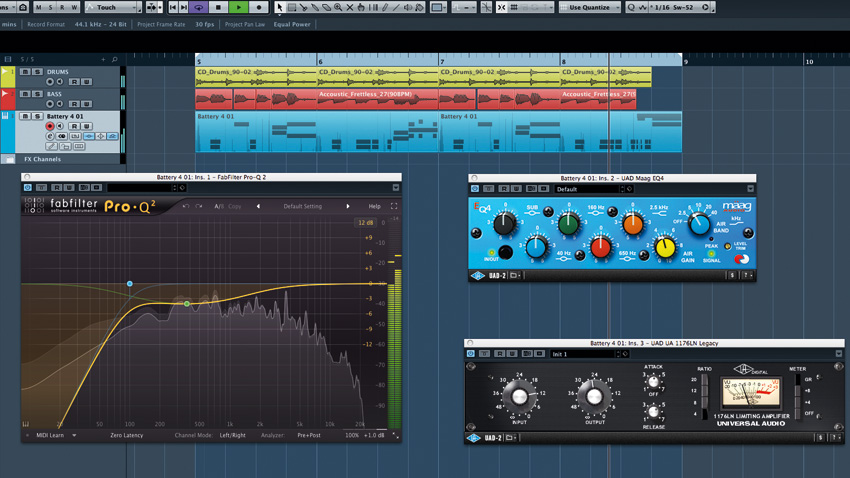Select the Play speaker tool
The image size is (850, 478).
[x=408, y=8]
